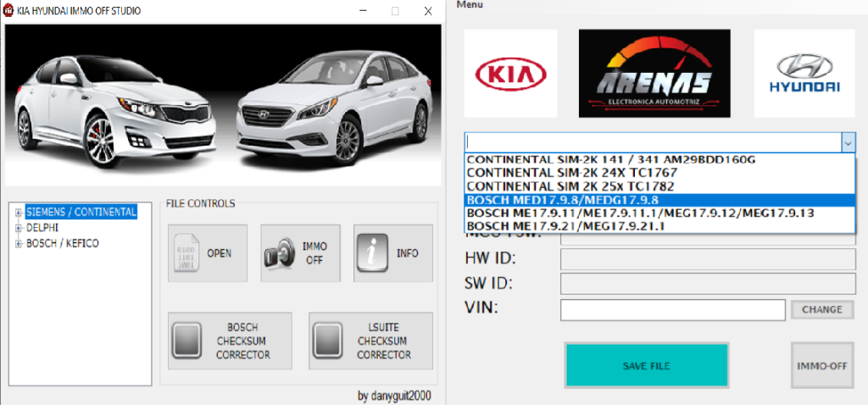
Task: Click the OPEN button with binary file icon
Action: pyautogui.click(x=208, y=252)
